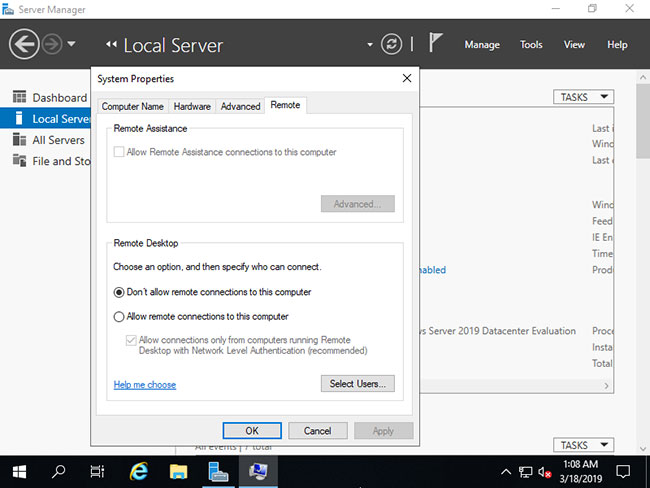Click the System Properties taskbar icon
Image resolution: width=650 pixels, height=488 pixels.
click(258, 471)
